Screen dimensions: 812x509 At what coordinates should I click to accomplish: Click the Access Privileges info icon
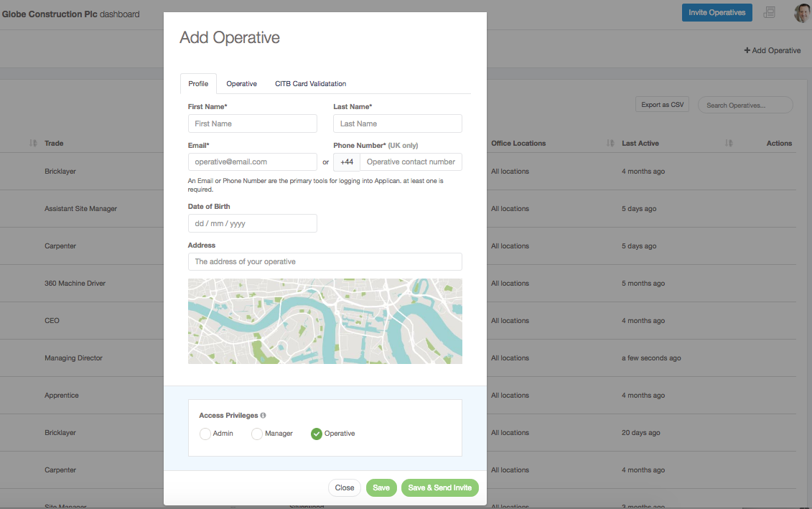click(263, 416)
